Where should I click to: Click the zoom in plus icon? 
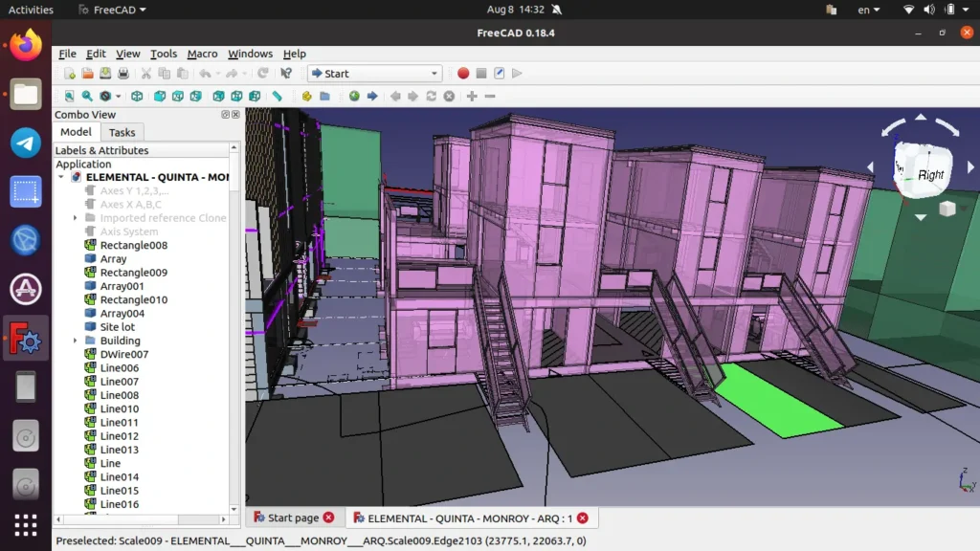[x=472, y=97]
